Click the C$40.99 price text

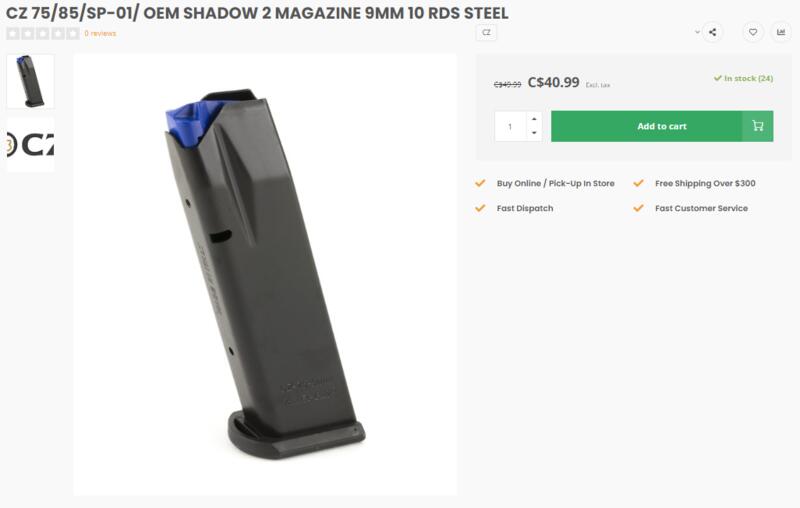pyautogui.click(x=554, y=83)
